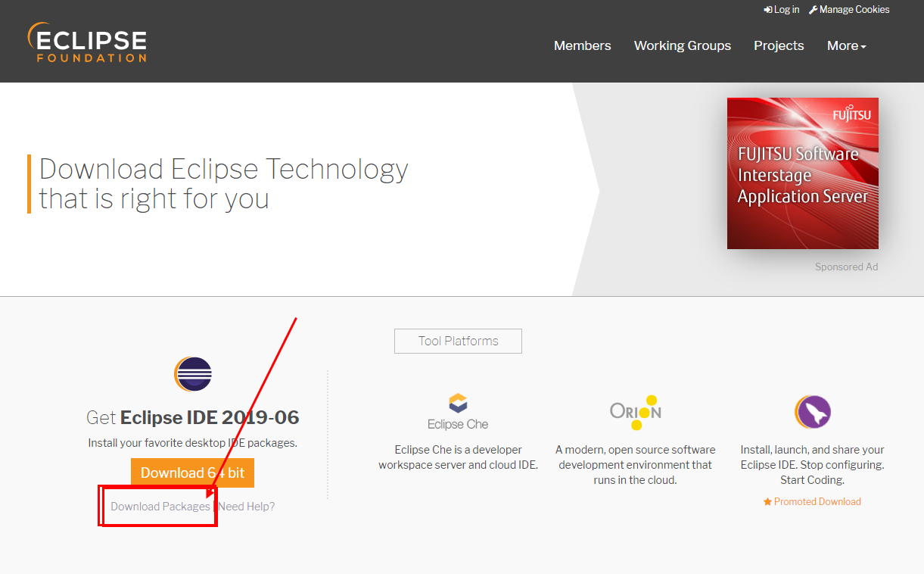Click the Eclipse Foundation logo

pos(87,42)
